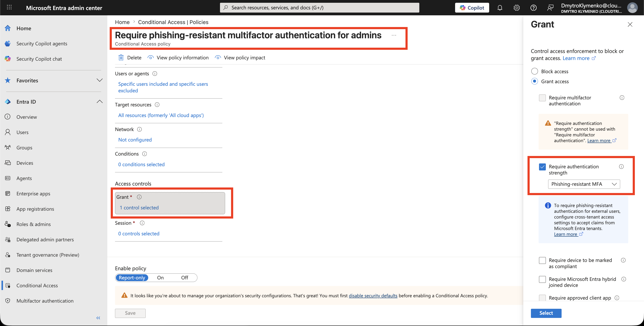The image size is (644, 326).
Task: Open Users in the sidebar
Action: 23,132
